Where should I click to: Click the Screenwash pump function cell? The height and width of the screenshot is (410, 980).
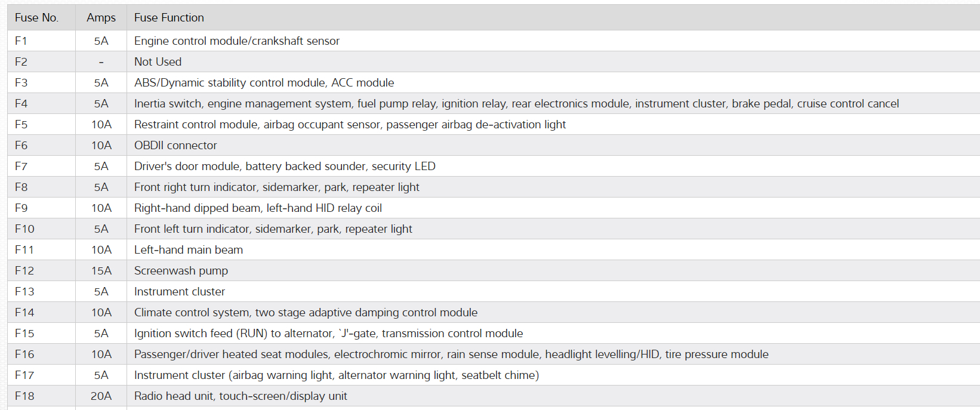coord(181,271)
